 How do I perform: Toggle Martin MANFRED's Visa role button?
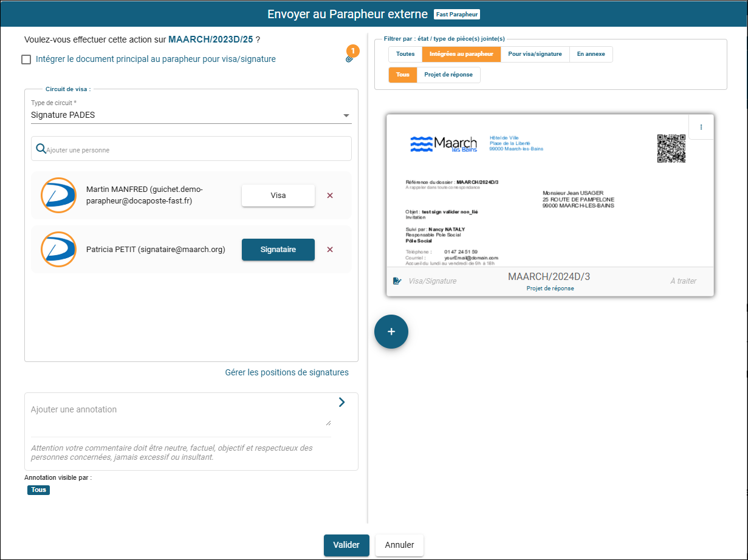click(x=278, y=196)
